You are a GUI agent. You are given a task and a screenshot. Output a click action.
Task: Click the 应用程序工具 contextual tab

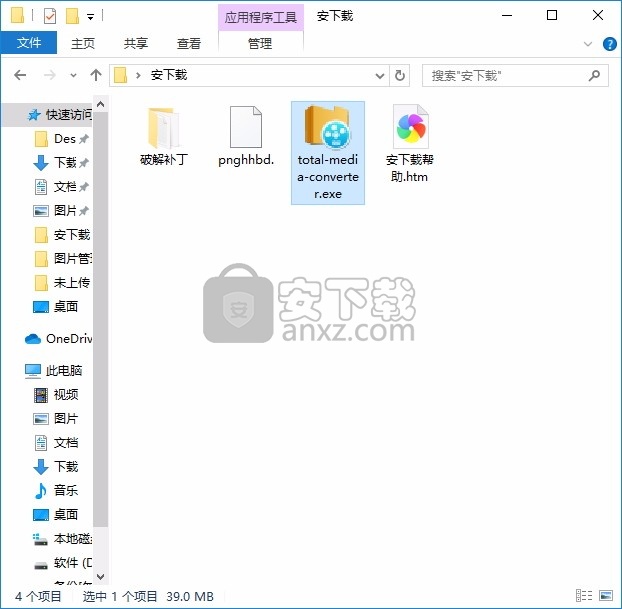[261, 17]
